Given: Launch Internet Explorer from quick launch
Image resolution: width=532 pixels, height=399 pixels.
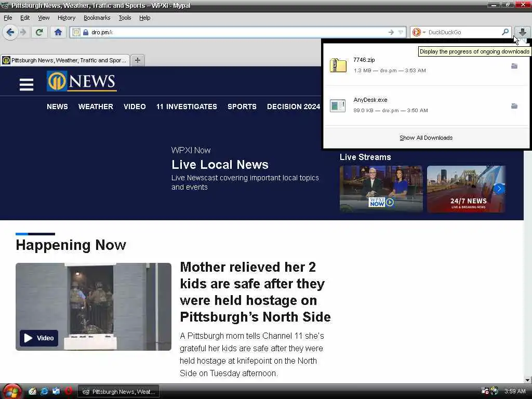Looking at the screenshot, I should pos(44,391).
